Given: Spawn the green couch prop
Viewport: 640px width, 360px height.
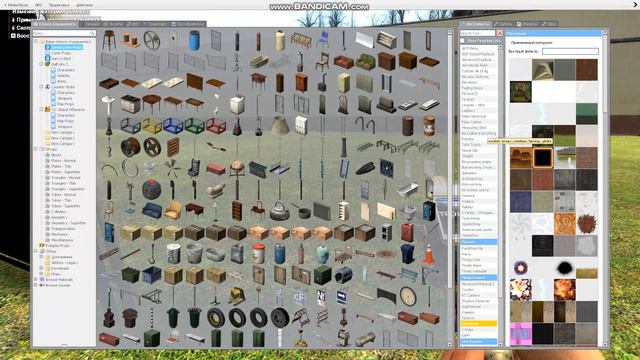Looking at the screenshot, I should 365,62.
